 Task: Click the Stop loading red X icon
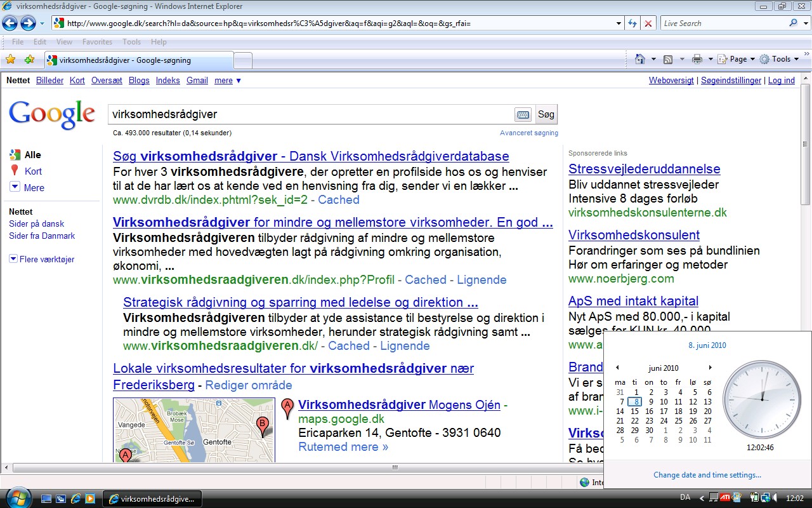tap(648, 23)
